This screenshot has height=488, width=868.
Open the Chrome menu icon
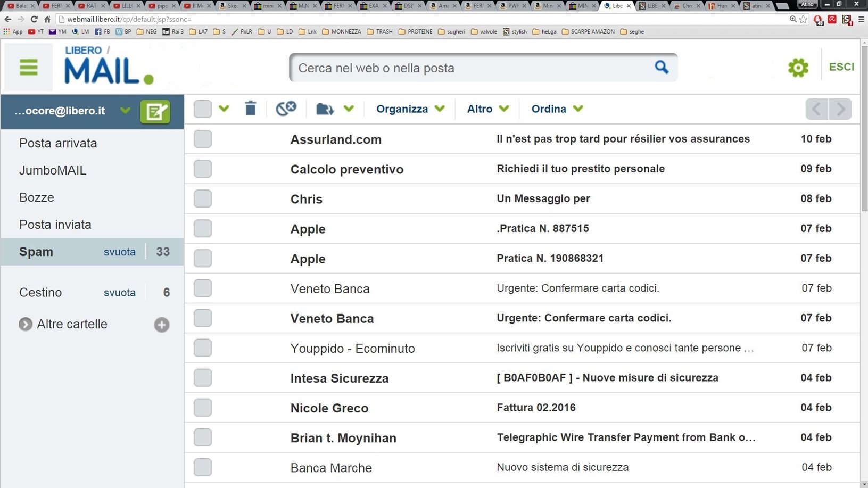[861, 19]
